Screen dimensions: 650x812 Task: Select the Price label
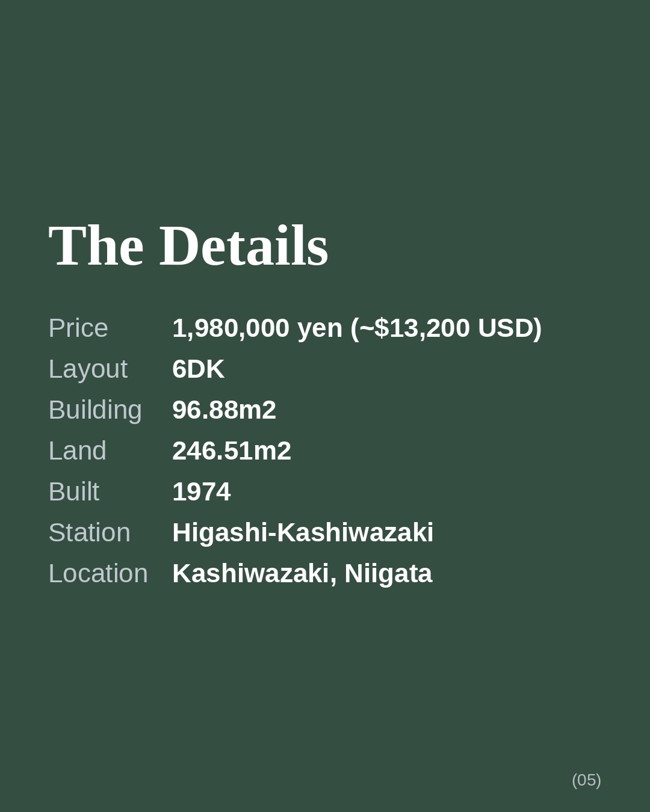(x=78, y=328)
